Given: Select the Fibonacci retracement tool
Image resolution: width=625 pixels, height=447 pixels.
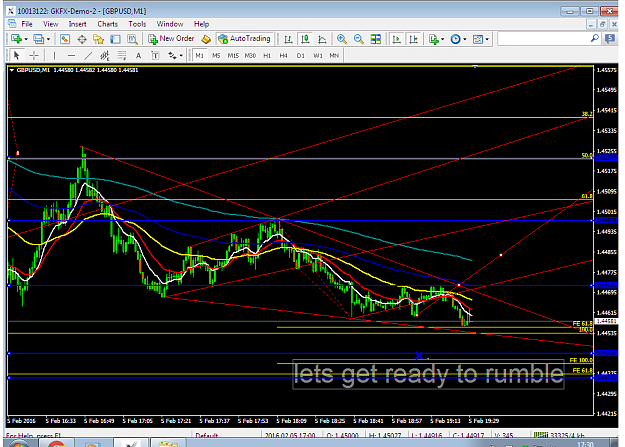Looking at the screenshot, I should coord(122,55).
